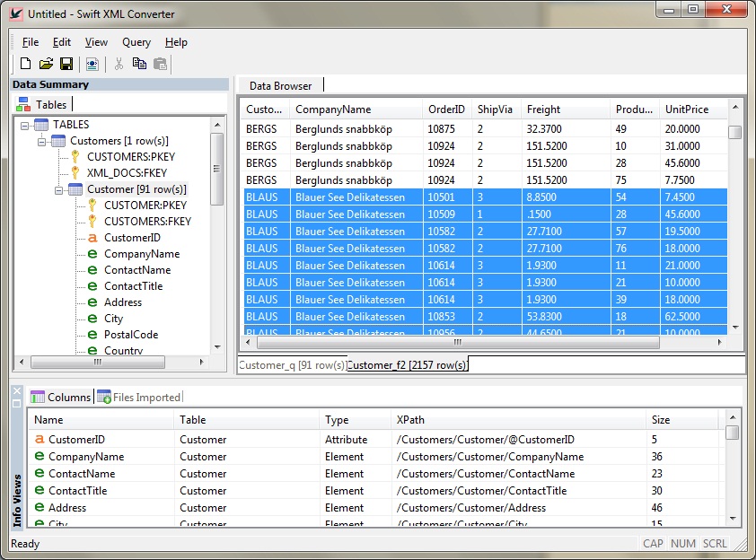Viewport: 756px width, 560px height.
Task: Collapse the Customers [1 row(s)] node
Action: click(x=41, y=142)
